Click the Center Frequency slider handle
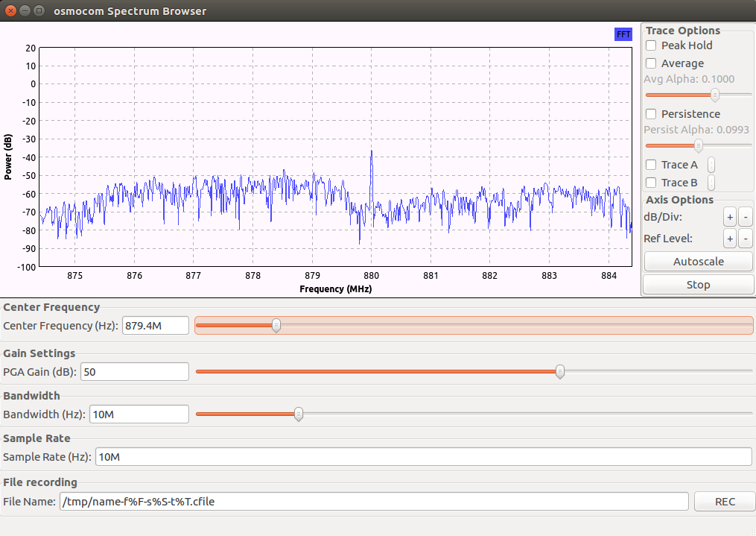 click(x=276, y=326)
